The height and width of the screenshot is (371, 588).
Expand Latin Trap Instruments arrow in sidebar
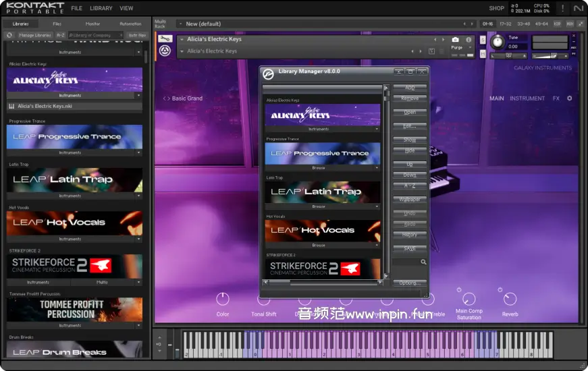click(139, 196)
